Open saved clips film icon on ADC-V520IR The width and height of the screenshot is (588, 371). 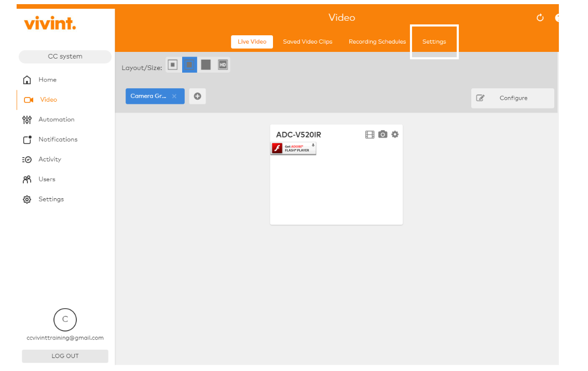pyautogui.click(x=370, y=134)
